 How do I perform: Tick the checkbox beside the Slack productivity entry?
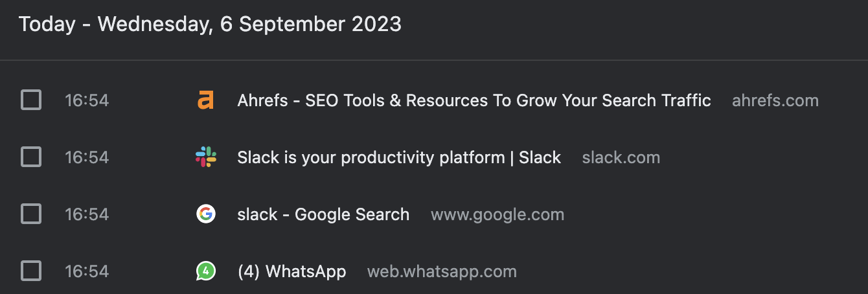(31, 157)
